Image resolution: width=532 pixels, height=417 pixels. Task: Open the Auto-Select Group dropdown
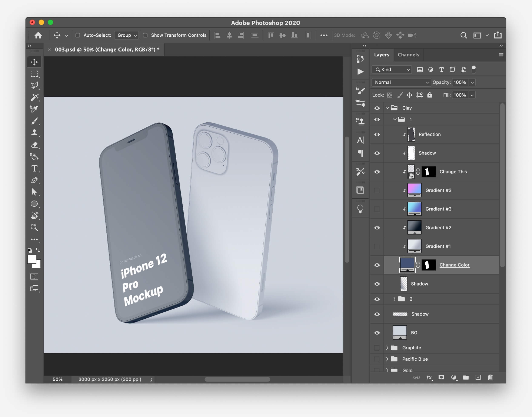pos(126,35)
